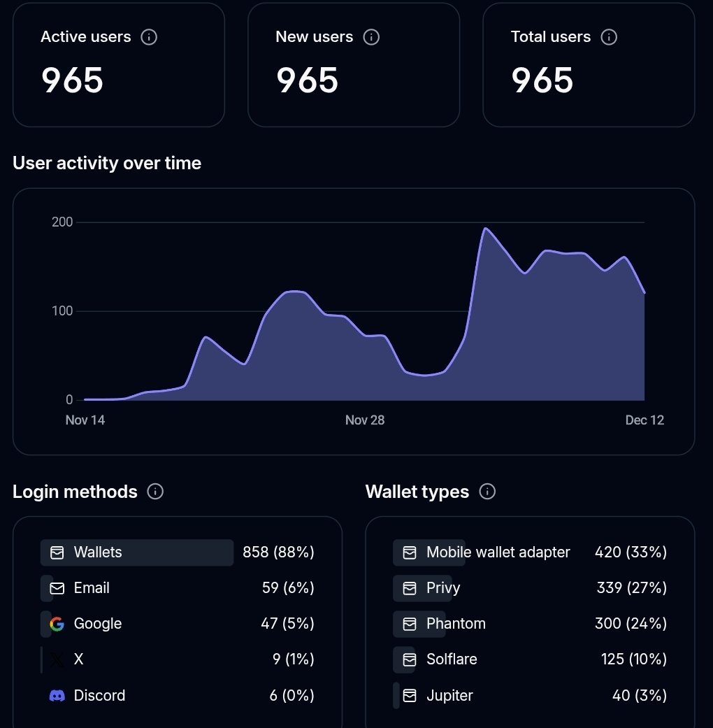Click the Phantom wallet icon
This screenshot has width=713, height=728.
point(409,624)
